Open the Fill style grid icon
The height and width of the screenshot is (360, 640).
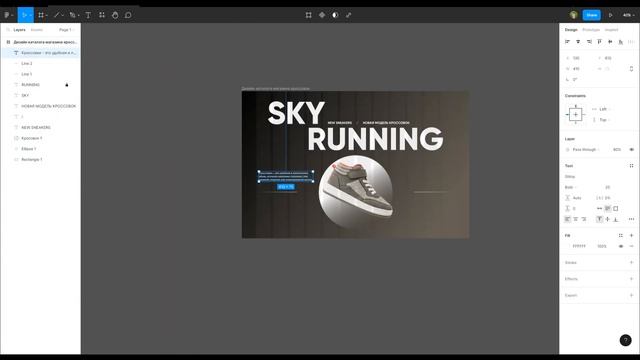click(621, 236)
